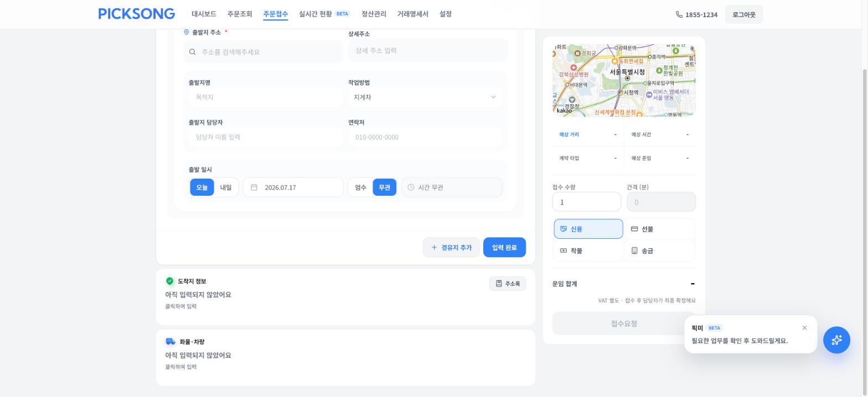Focus the 연락처 010-0000-0000 field
The image size is (868, 397).
point(425,137)
